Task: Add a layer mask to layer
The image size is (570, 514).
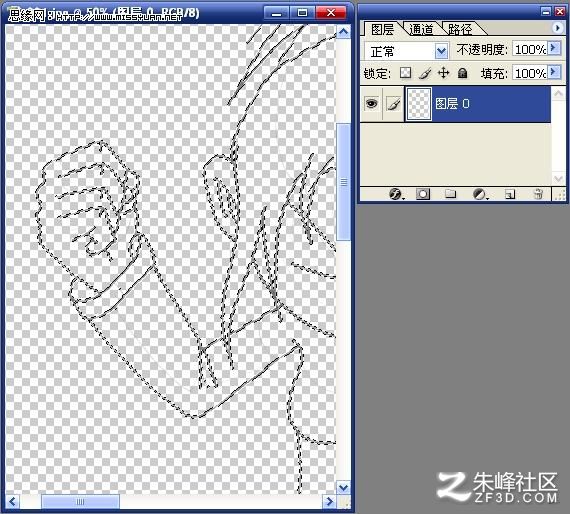Action: (423, 194)
